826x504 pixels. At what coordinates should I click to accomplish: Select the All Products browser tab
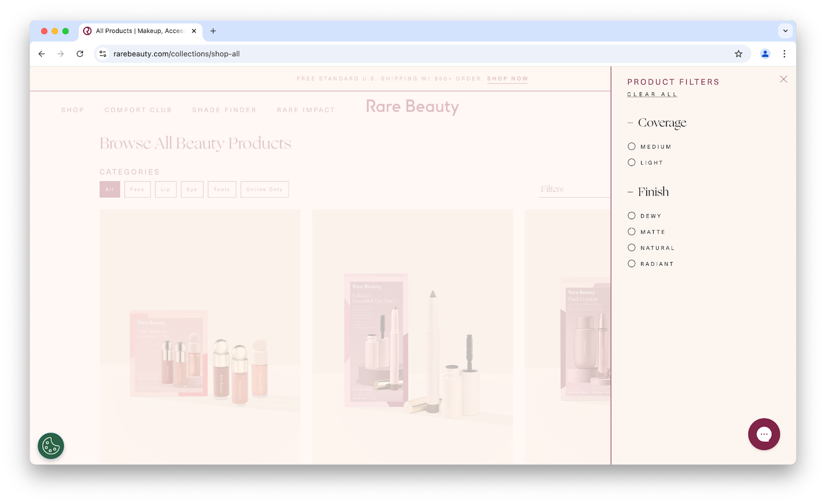click(140, 31)
